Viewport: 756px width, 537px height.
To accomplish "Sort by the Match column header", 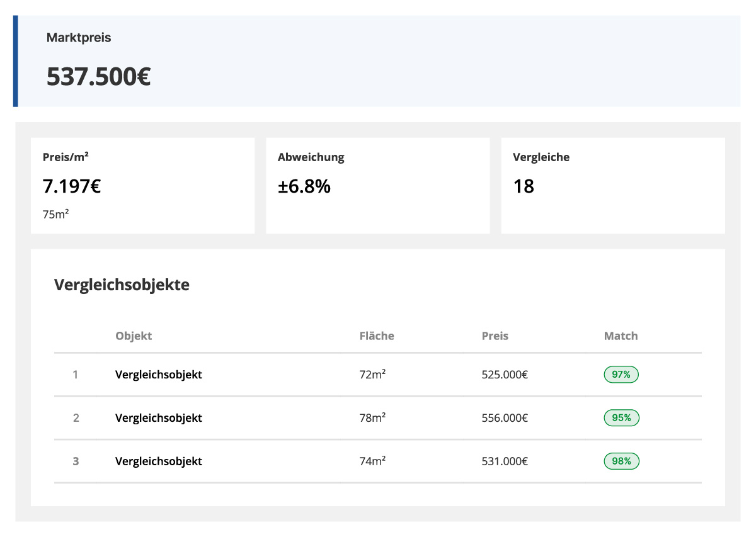I will pos(621,336).
